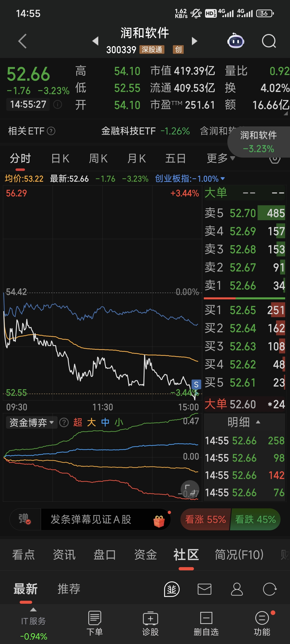The image size is (290, 644).
Task: Open help icon next to 相关ETF
Action: (x=51, y=131)
